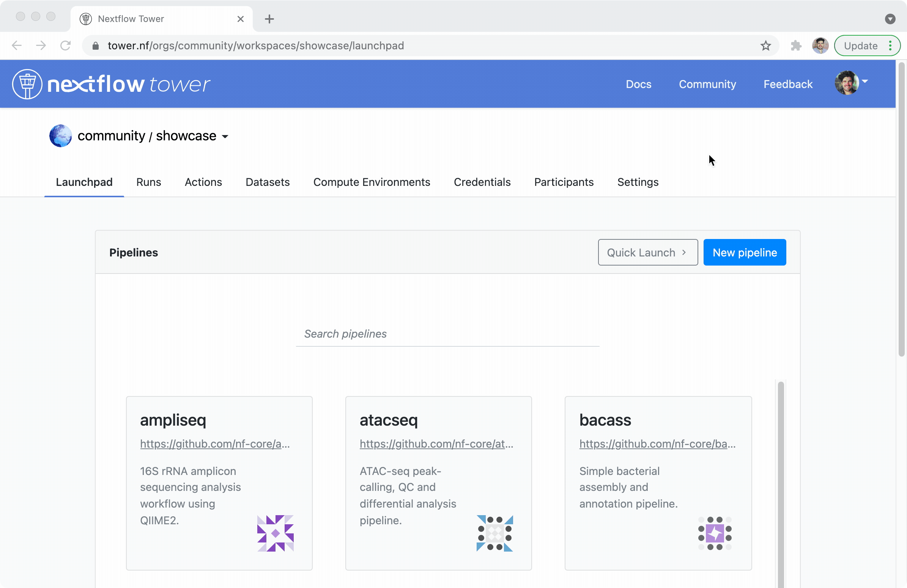Bookmark page with the star icon
This screenshot has height=588, width=907.
point(765,46)
